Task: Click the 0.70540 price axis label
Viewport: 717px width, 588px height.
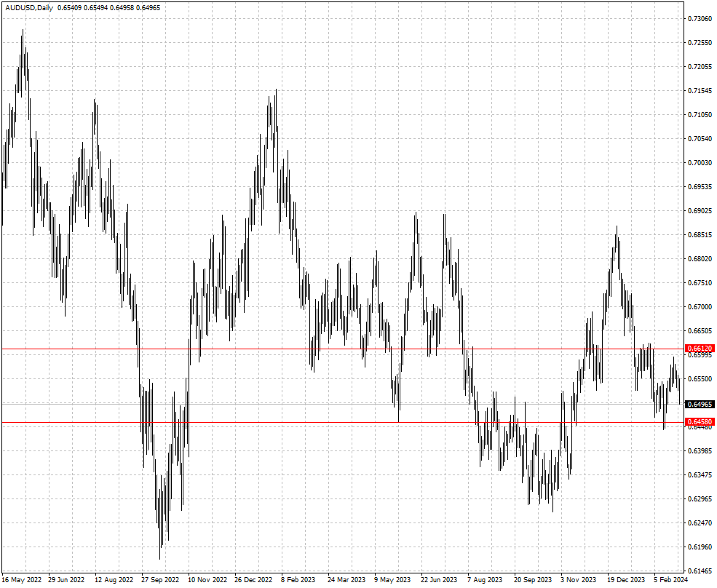Action: pyautogui.click(x=700, y=138)
